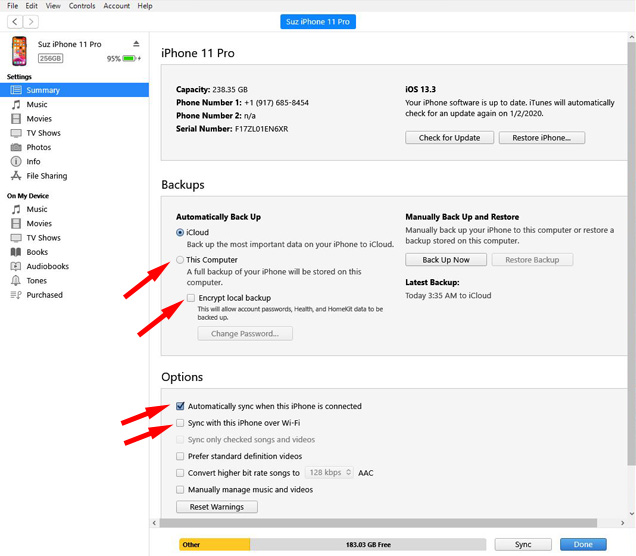Open the File Sharing section icon
Screen dimensions: 636x556
pos(16,176)
